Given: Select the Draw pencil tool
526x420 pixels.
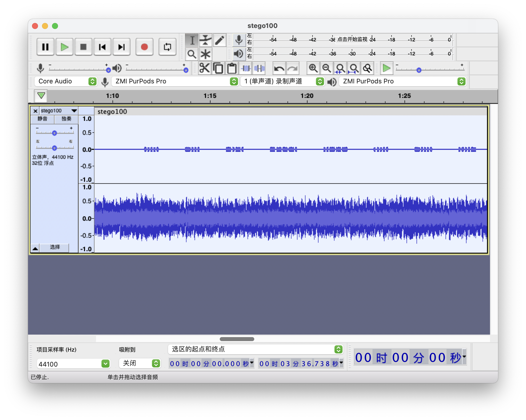Looking at the screenshot, I should 219,40.
